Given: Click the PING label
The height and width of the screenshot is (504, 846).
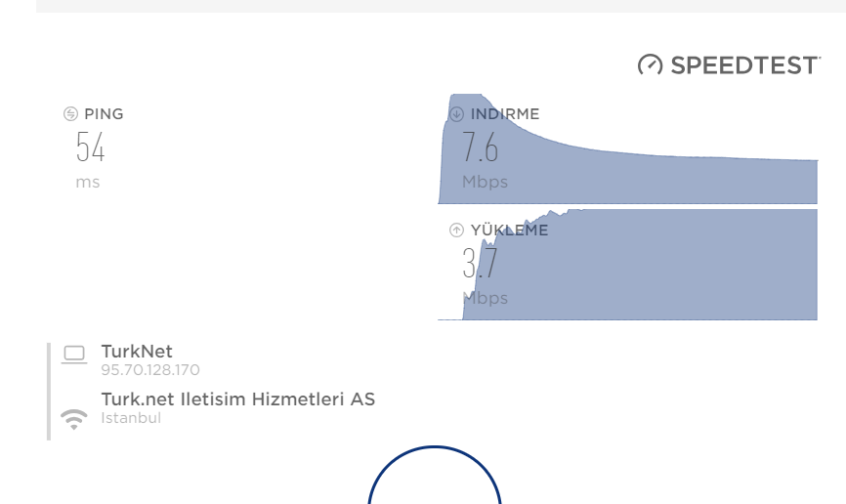Looking at the screenshot, I should click(x=104, y=114).
